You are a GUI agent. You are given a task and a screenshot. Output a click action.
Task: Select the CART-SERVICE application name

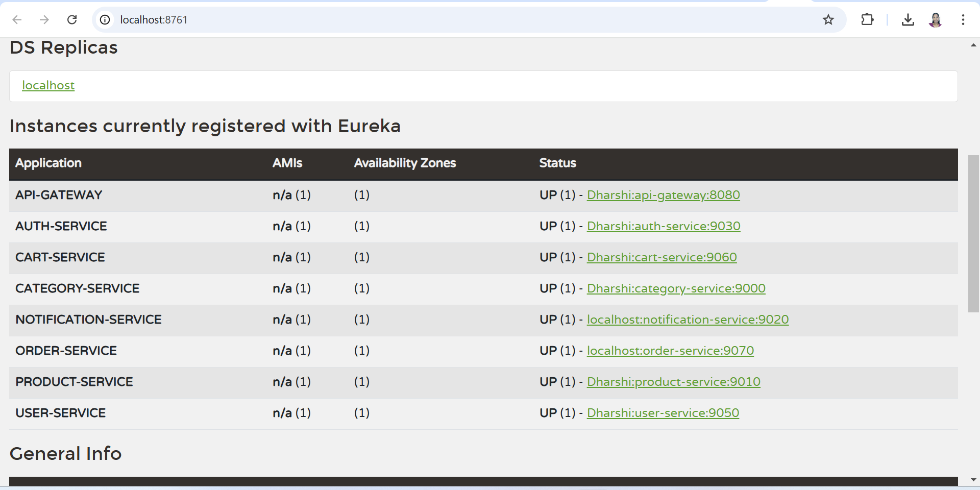point(60,257)
